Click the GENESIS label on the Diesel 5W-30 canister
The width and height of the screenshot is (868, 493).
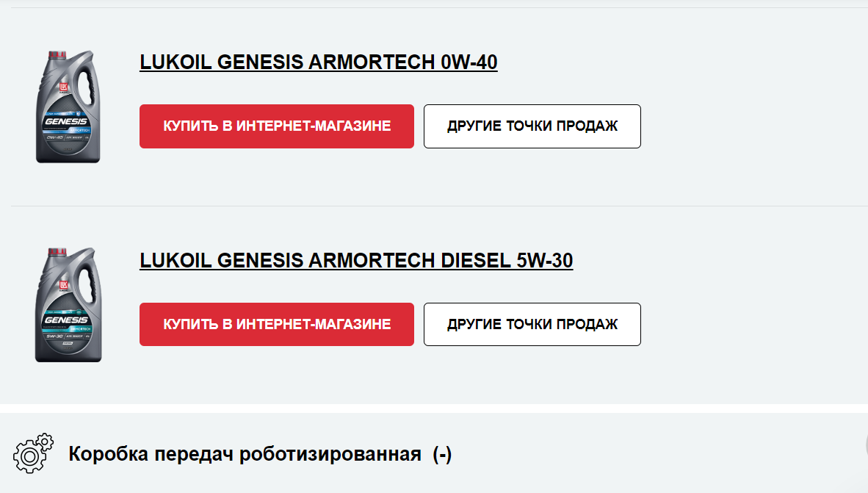66,320
